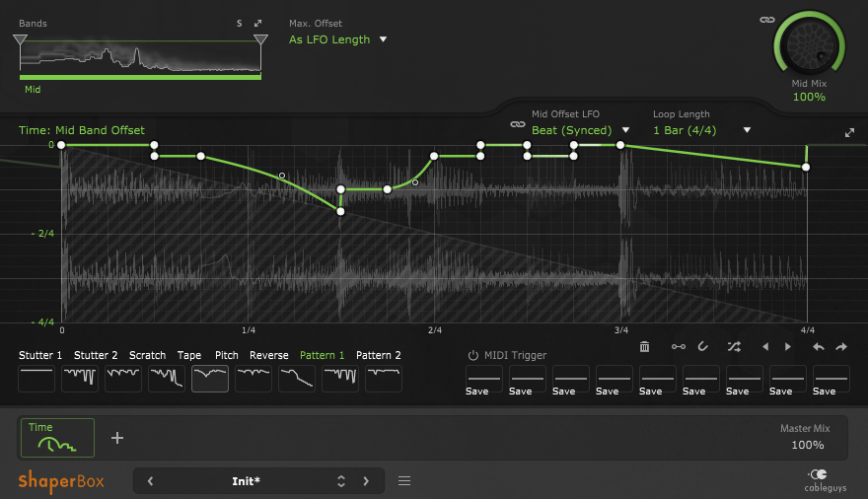Click the undo arrow icon
Viewport: 868px width, 499px height.
click(x=818, y=347)
